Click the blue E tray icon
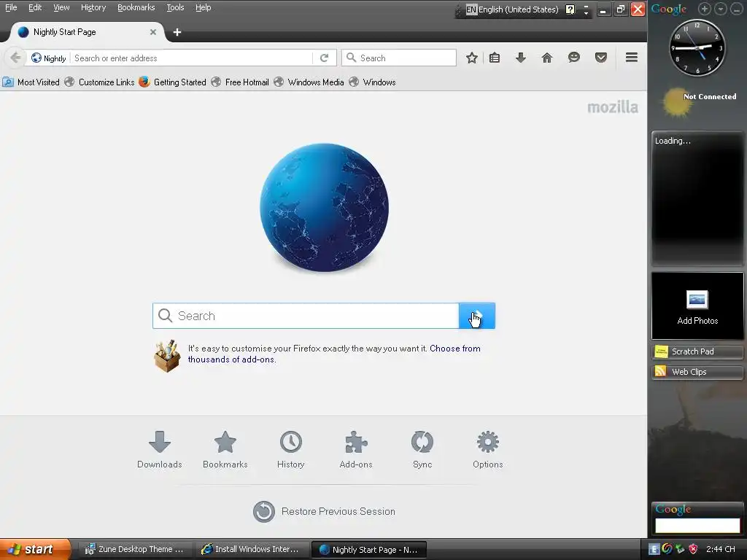Screen dimensions: 747x560 pyautogui.click(x=654, y=549)
